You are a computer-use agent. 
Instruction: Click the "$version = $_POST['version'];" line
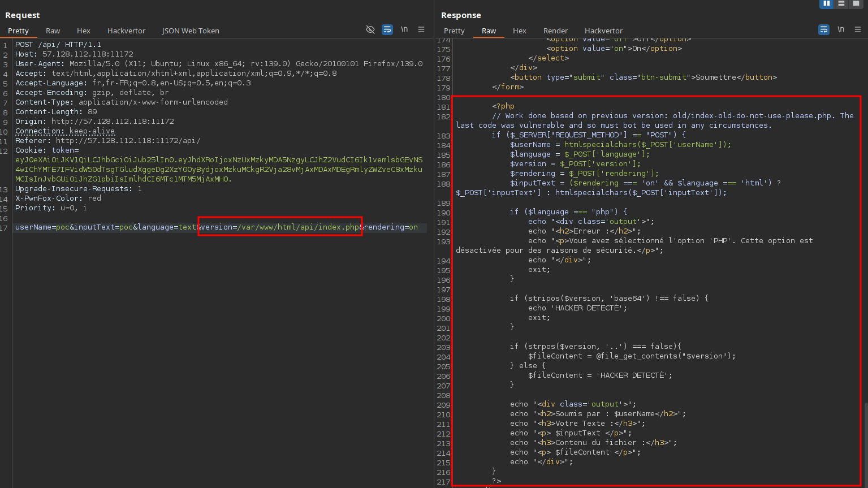point(576,164)
